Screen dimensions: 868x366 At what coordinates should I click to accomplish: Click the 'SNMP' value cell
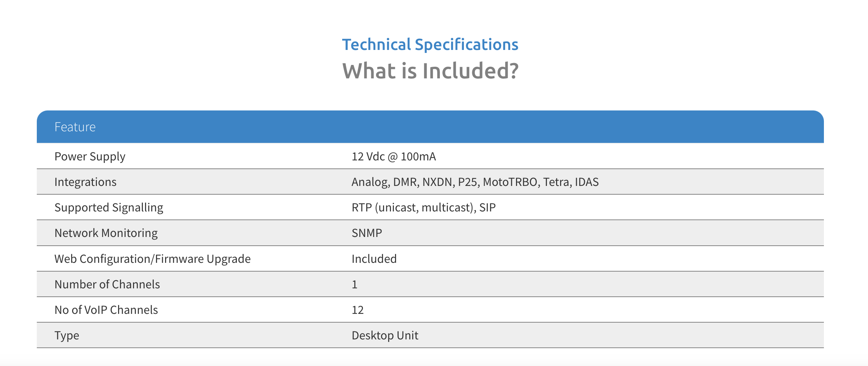point(367,233)
